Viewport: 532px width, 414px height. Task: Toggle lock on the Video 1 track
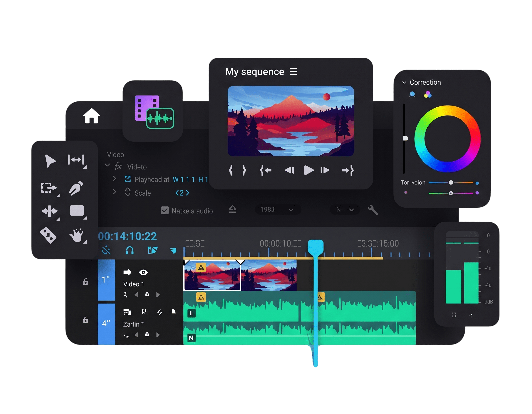[85, 282]
